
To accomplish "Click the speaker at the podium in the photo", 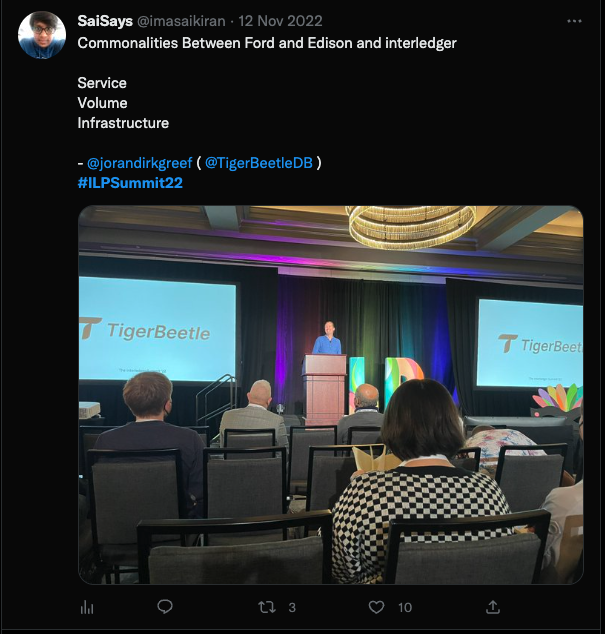I will [327, 338].
